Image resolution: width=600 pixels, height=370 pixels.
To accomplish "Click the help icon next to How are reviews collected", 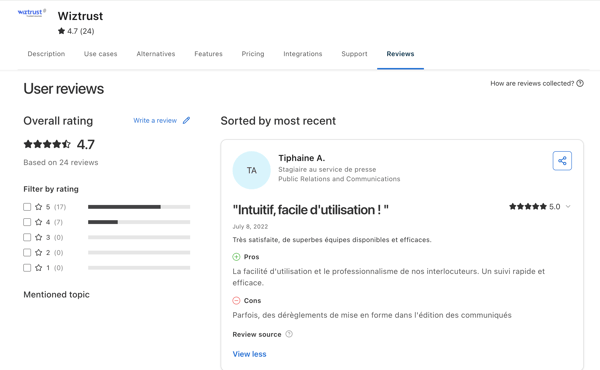I will pyautogui.click(x=580, y=83).
